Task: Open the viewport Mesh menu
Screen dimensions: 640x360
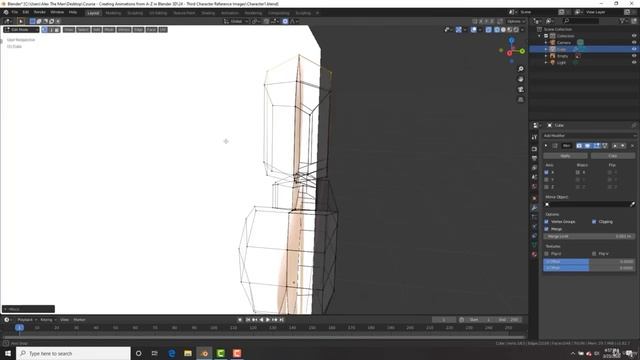Action: coord(109,30)
